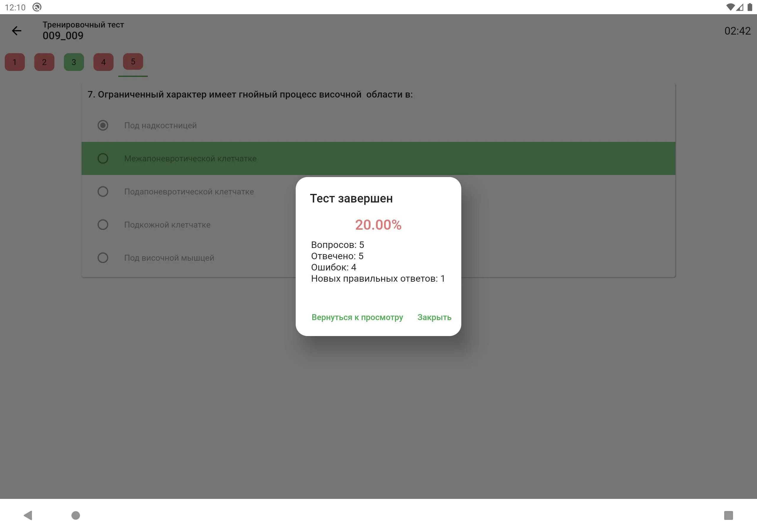Tap the back arrow in header
The image size is (757, 532).
(17, 31)
